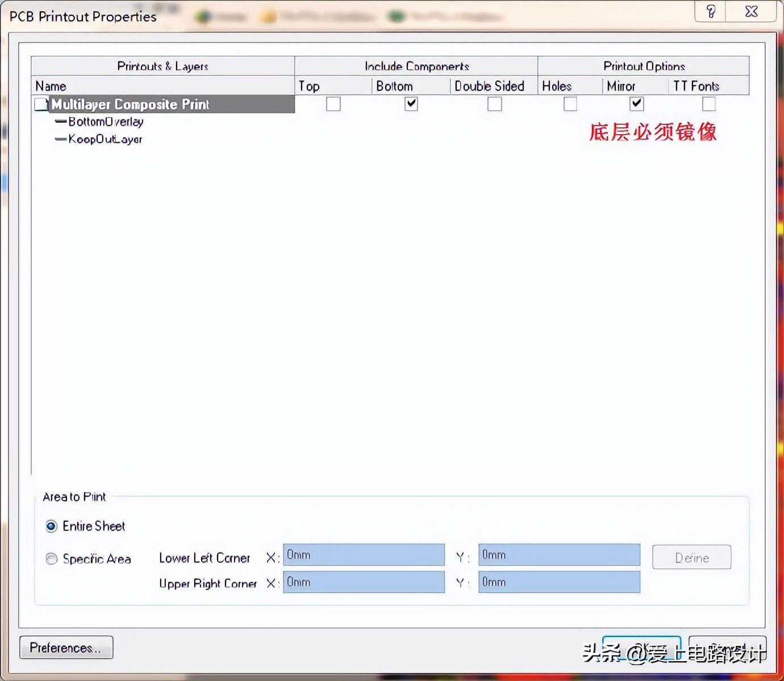Click the Lower Left Corner Y field
The height and width of the screenshot is (681, 784).
(559, 555)
